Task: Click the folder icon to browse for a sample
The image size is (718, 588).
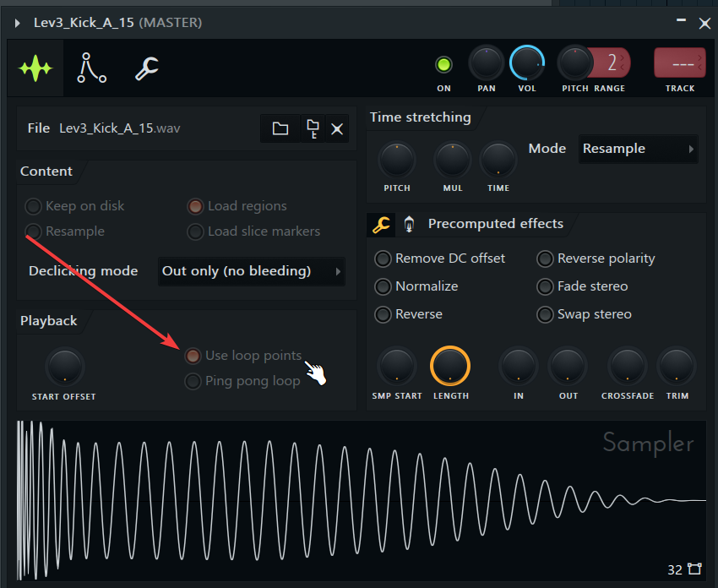Action: click(280, 128)
